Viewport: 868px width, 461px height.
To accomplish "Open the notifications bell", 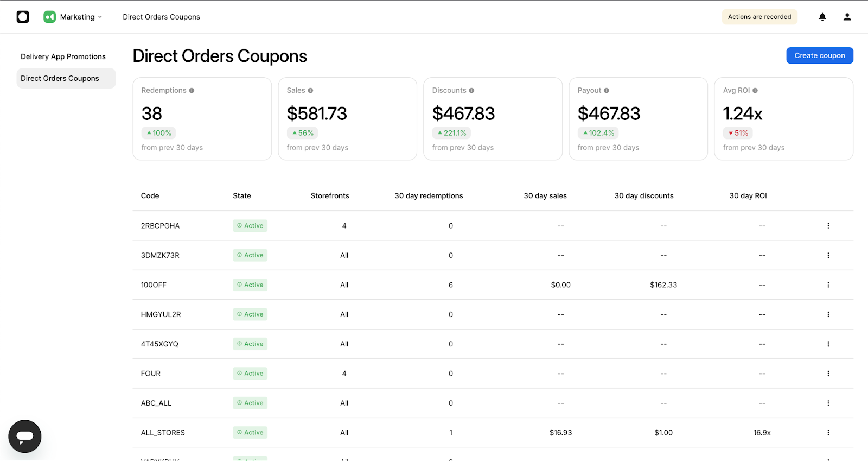I will [822, 17].
